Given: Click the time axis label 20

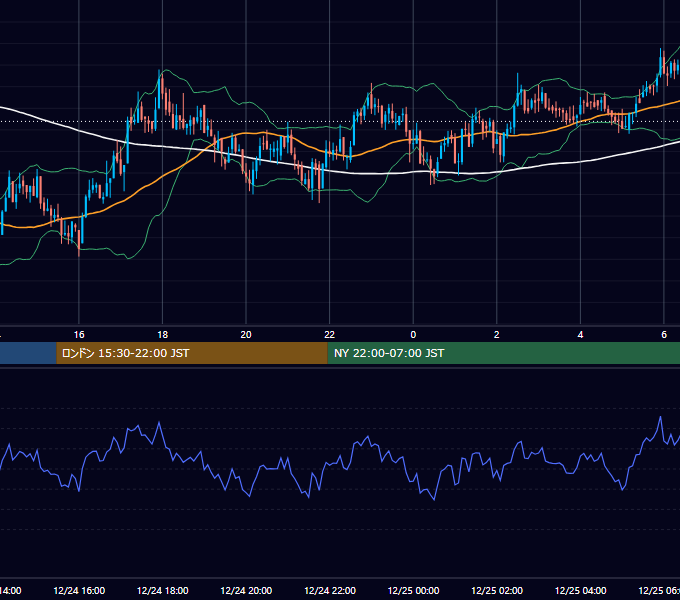Looking at the screenshot, I should tap(246, 335).
